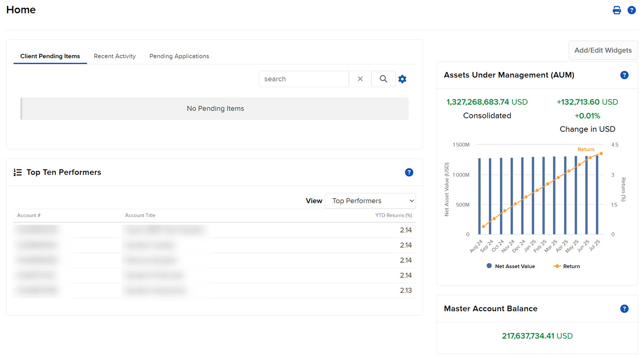The height and width of the screenshot is (358, 644).
Task: Click the 2.13 YTD return value
Action: pos(406,290)
